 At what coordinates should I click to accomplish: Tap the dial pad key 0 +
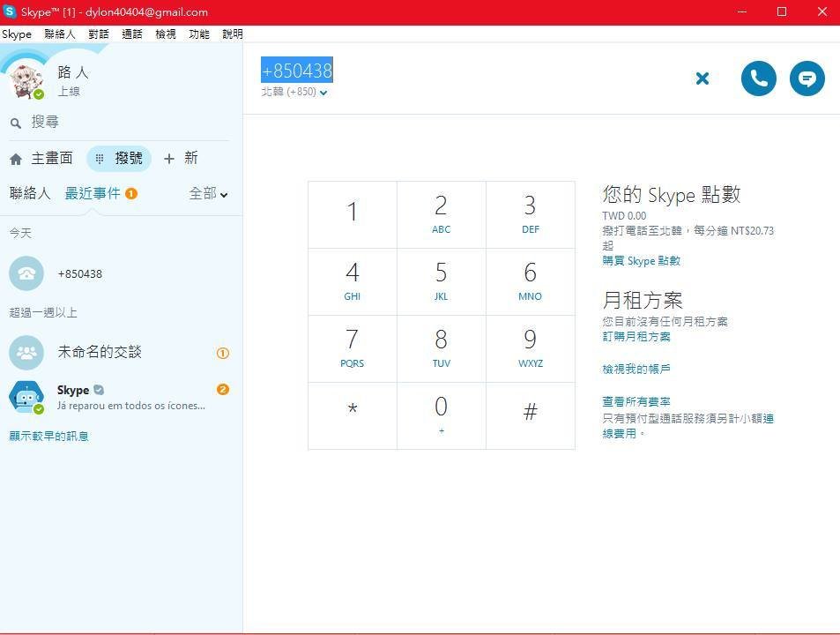pyautogui.click(x=442, y=415)
